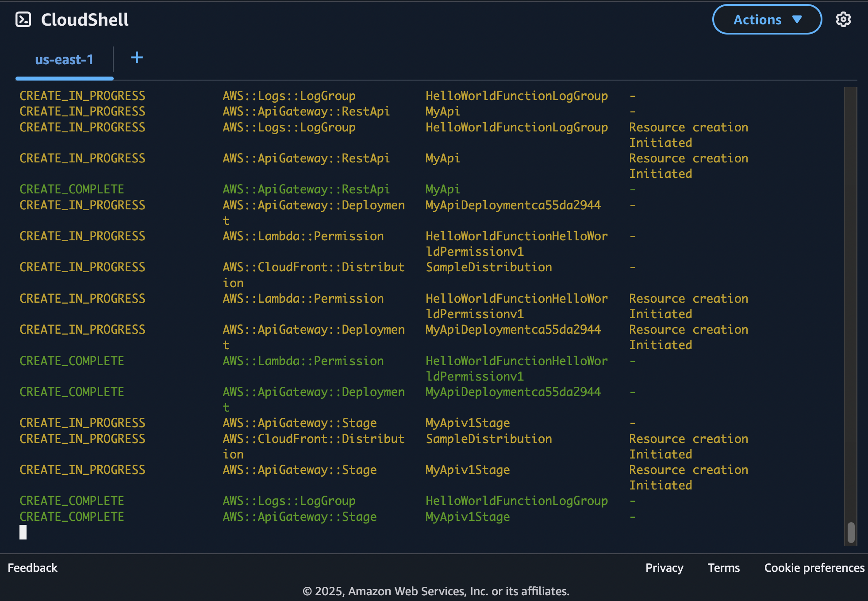Open the Terms link in footer
868x601 pixels.
tap(723, 568)
